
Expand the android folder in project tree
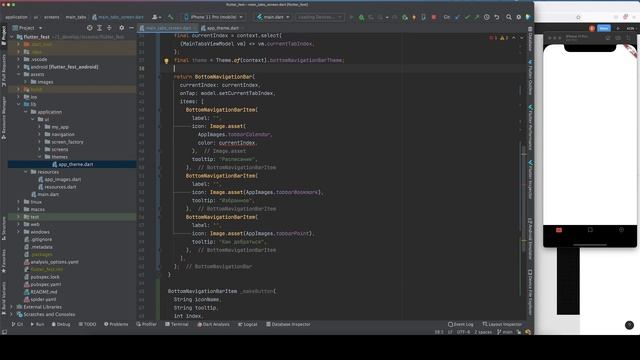19,67
